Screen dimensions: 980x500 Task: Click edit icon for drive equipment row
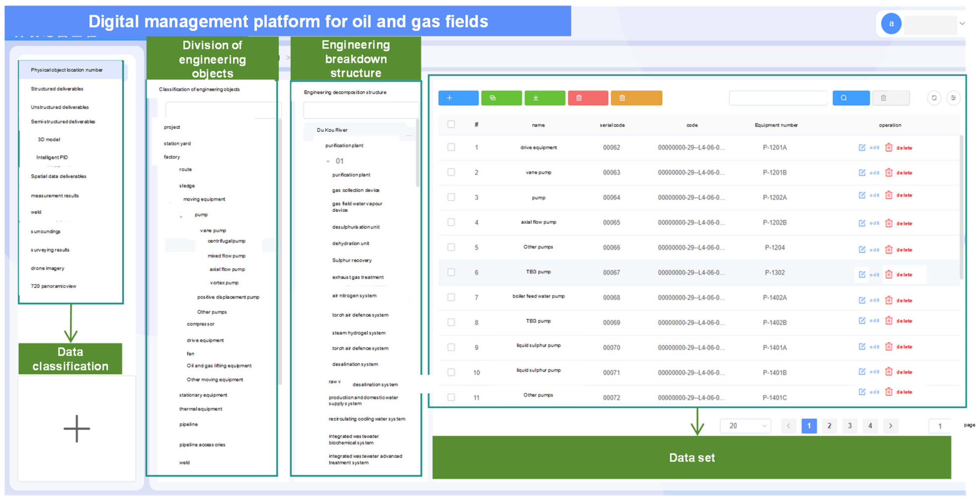[x=862, y=147]
